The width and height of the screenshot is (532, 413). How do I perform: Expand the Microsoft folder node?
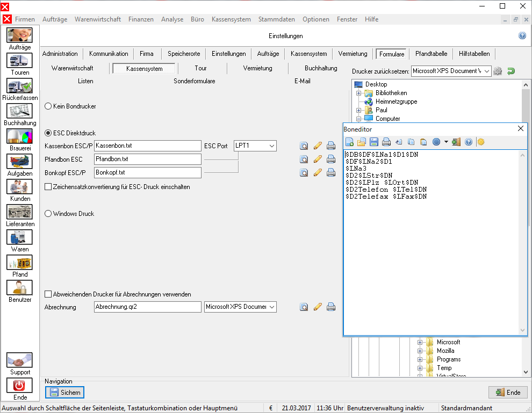(420, 342)
